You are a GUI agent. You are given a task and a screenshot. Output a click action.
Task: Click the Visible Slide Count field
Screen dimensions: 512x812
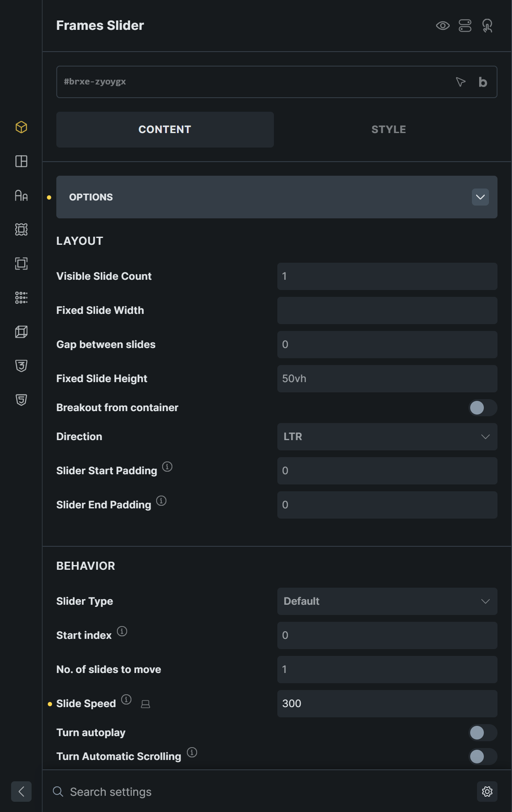point(387,276)
